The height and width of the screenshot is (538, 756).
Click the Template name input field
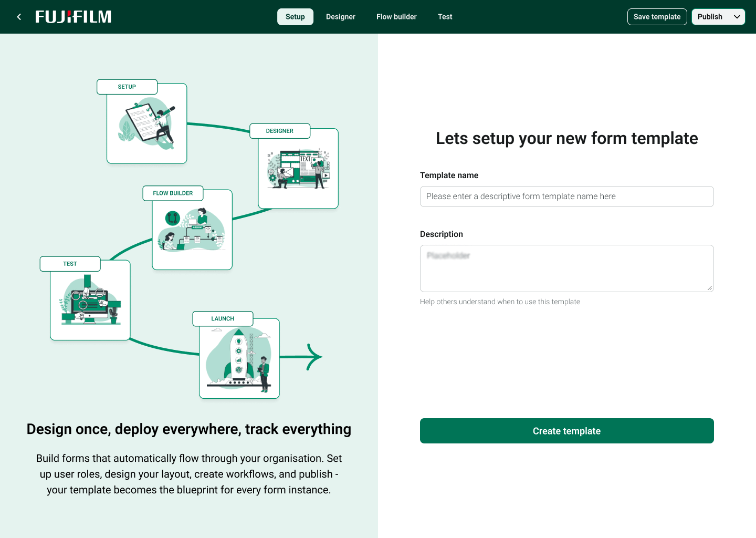[x=566, y=196]
